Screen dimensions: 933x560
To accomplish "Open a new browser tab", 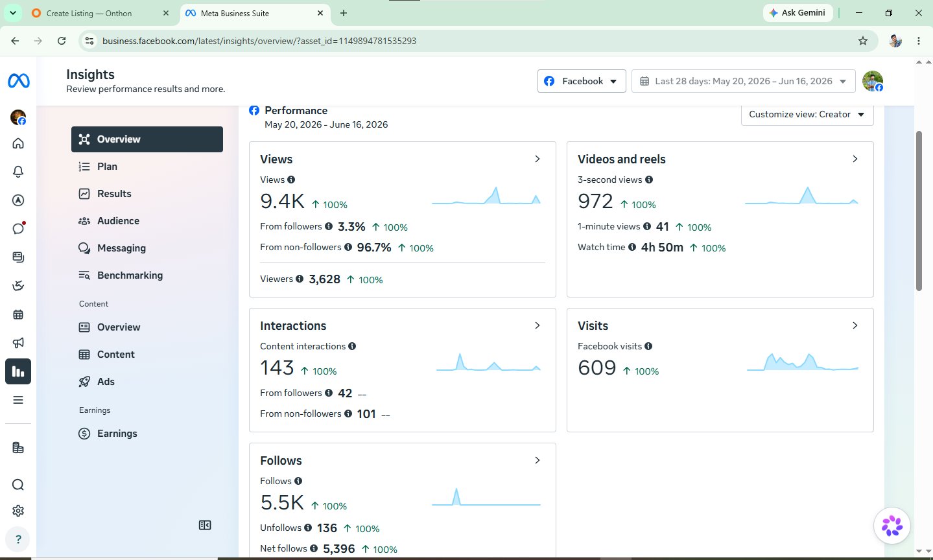I will point(344,13).
